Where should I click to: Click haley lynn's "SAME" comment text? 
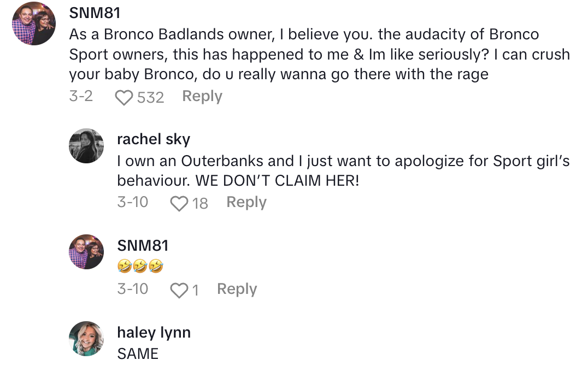click(x=138, y=353)
